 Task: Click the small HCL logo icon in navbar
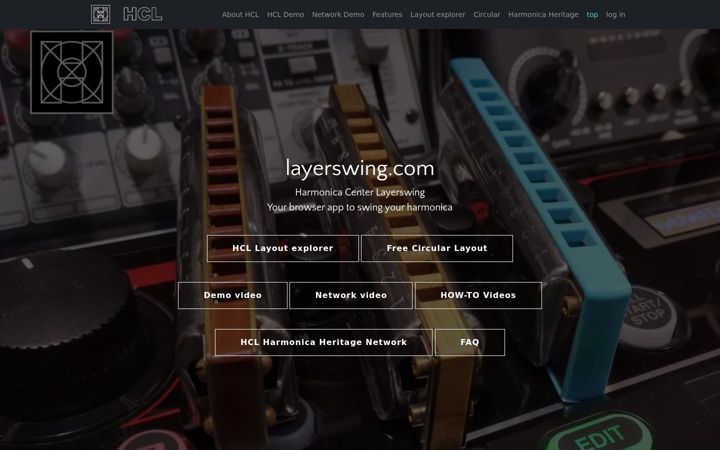[101, 14]
